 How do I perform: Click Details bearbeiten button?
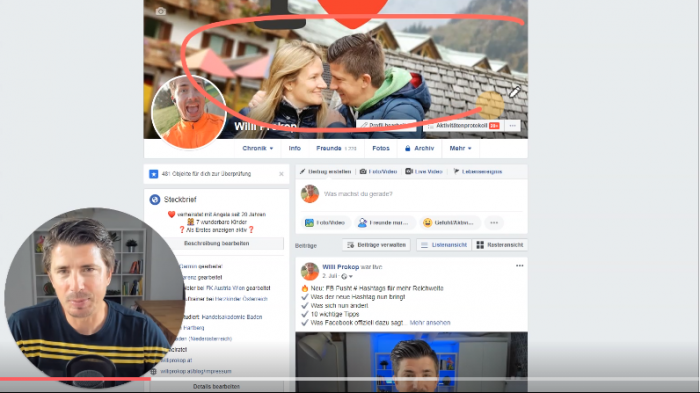tap(217, 386)
